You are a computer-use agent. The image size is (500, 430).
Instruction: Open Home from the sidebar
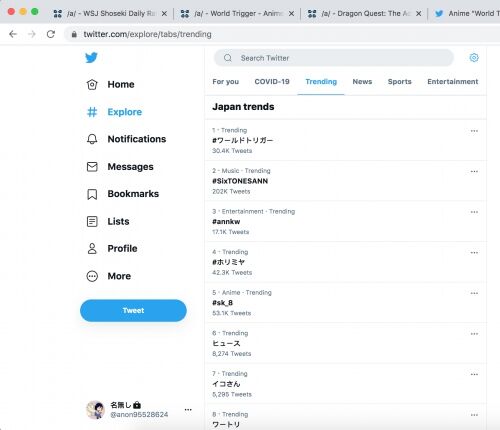[x=110, y=84]
